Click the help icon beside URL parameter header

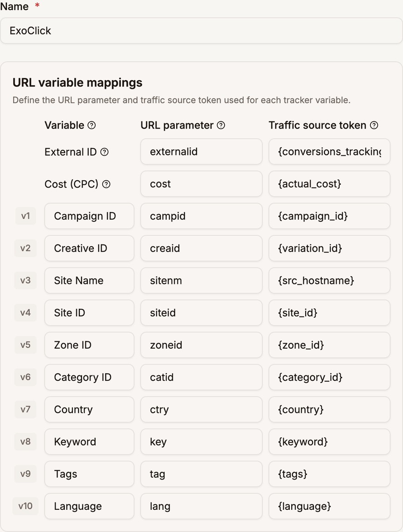pyautogui.click(x=221, y=125)
